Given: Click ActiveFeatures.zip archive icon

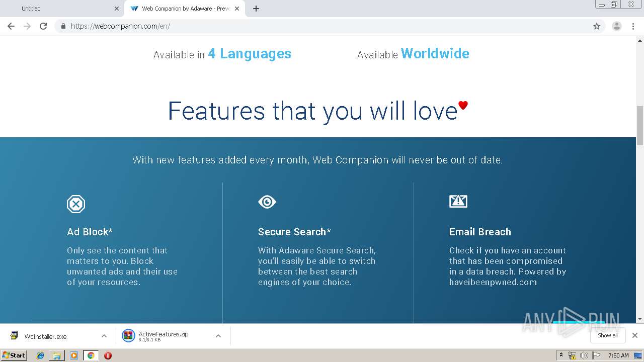Looking at the screenshot, I should [x=129, y=336].
